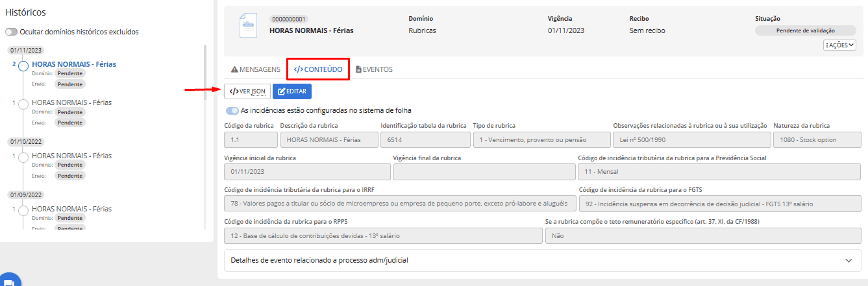The height and width of the screenshot is (286, 868).
Task: Switch to the MENSAGENS tab
Action: [x=256, y=69]
